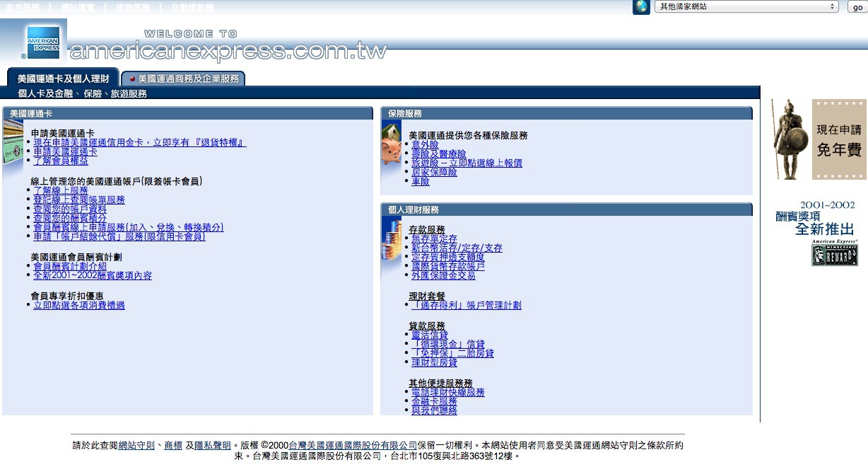Open 旅遊服務 in the top navigation

click(x=133, y=7)
